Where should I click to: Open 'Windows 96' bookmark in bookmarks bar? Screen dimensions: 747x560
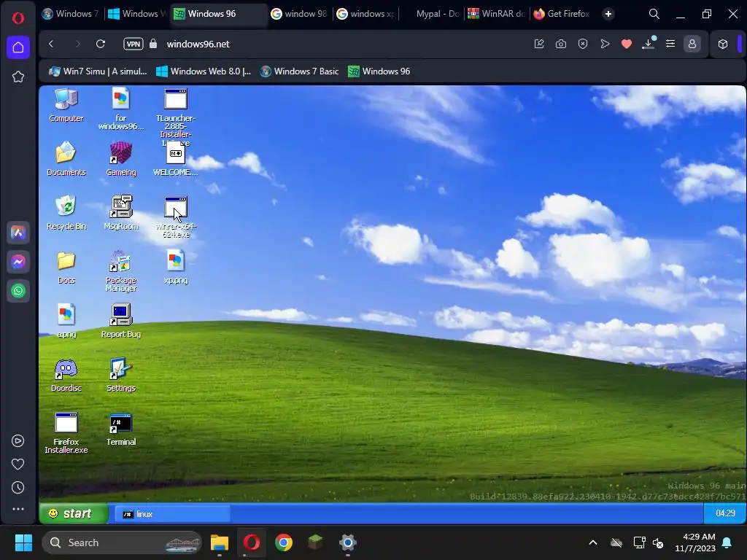pyautogui.click(x=379, y=71)
